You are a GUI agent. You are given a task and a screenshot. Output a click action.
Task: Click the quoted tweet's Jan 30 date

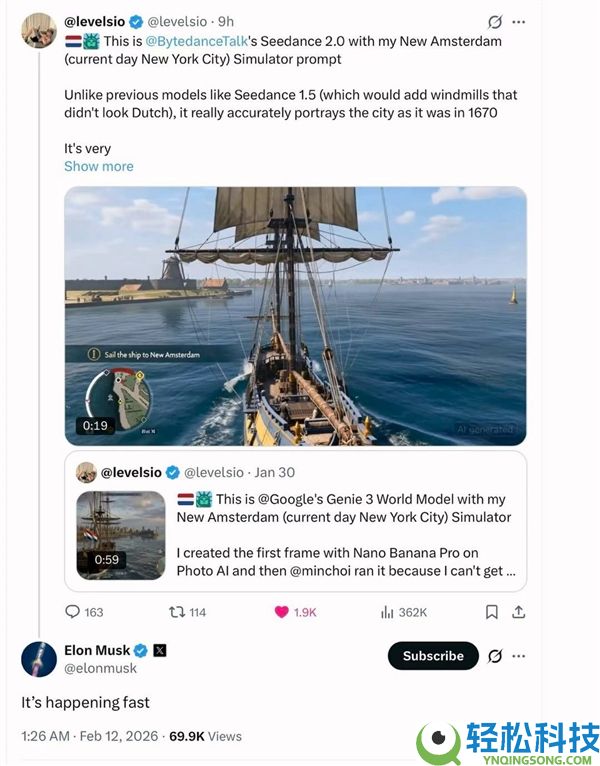(275, 472)
